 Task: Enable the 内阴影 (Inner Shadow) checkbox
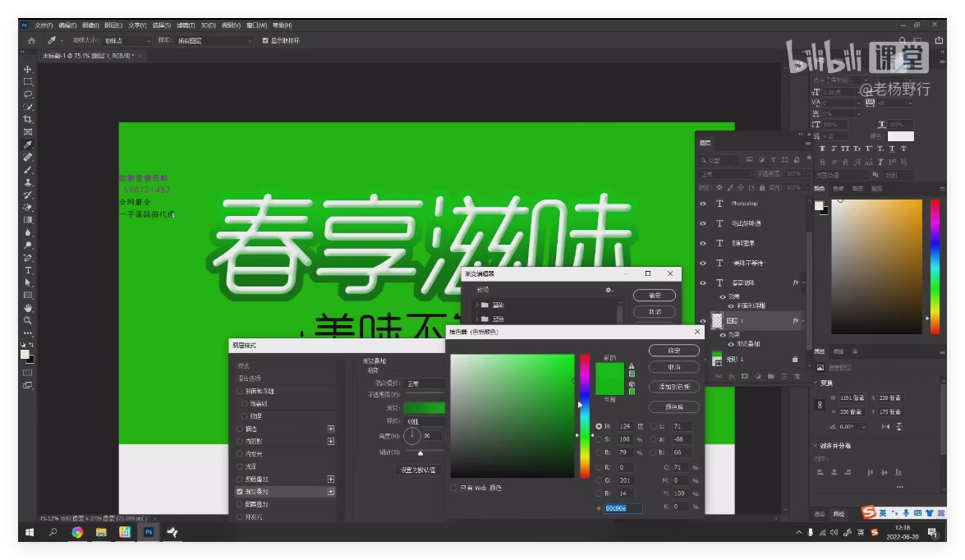point(240,441)
